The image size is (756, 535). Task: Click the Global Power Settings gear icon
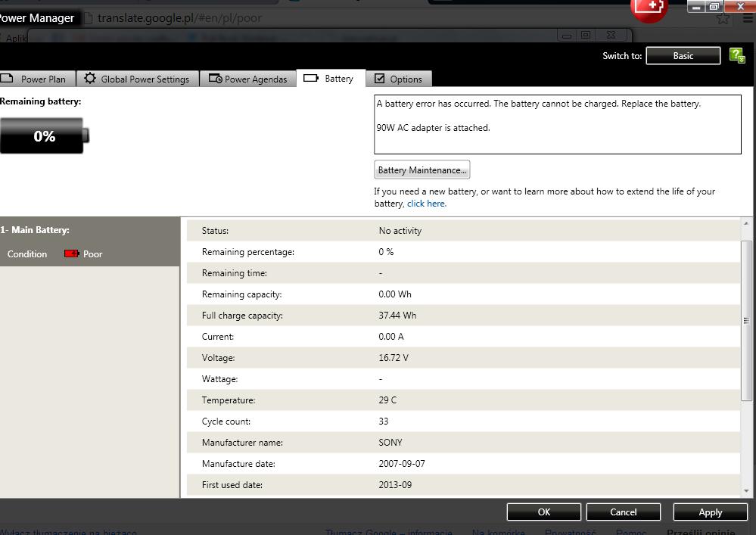(91, 78)
